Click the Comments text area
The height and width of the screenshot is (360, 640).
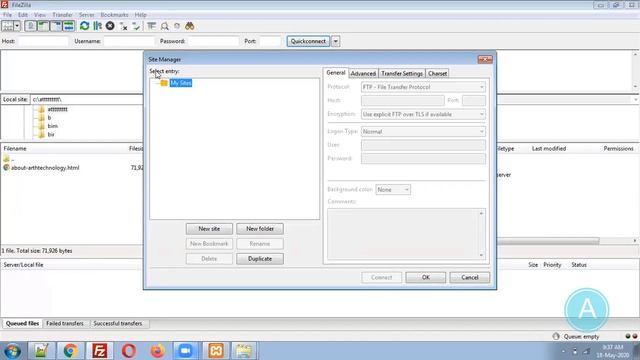[407, 234]
